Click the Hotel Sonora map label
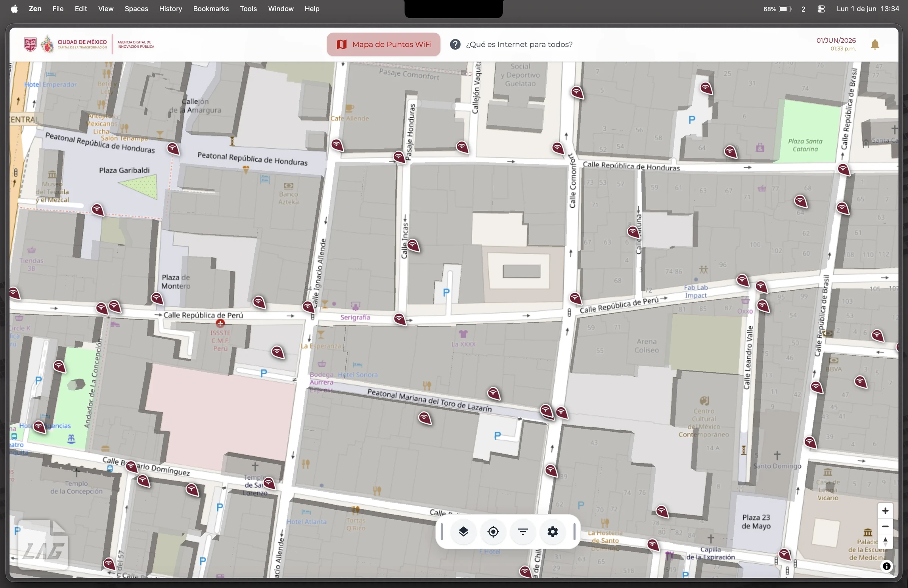908x588 pixels. pyautogui.click(x=358, y=375)
